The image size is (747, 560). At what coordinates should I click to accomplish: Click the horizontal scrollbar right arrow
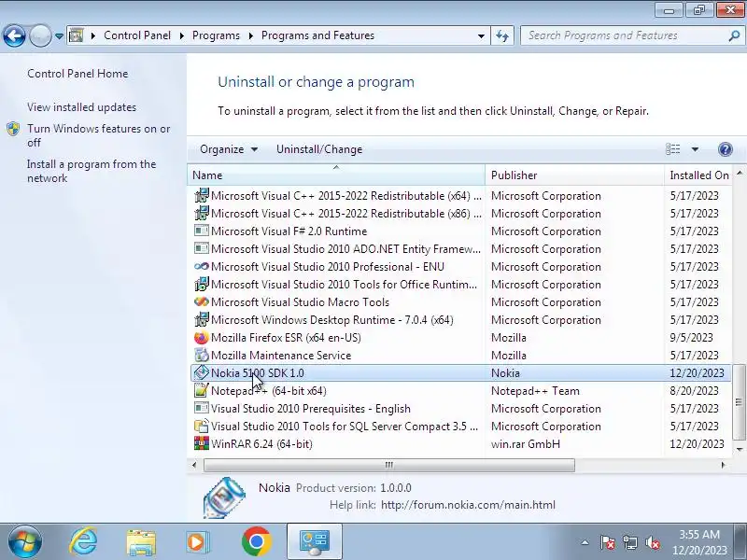click(723, 465)
